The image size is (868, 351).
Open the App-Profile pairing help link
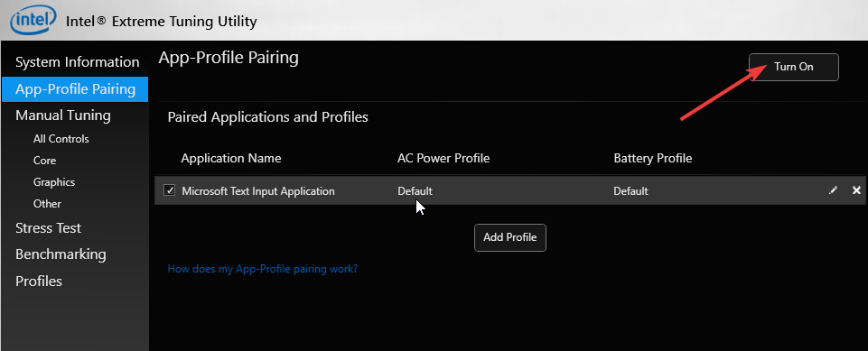[x=263, y=269]
